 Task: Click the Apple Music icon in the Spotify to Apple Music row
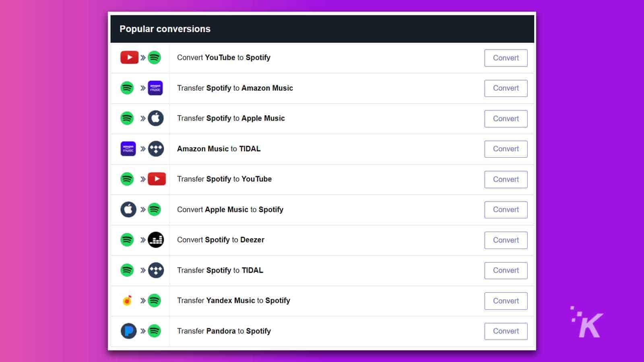[x=156, y=118]
